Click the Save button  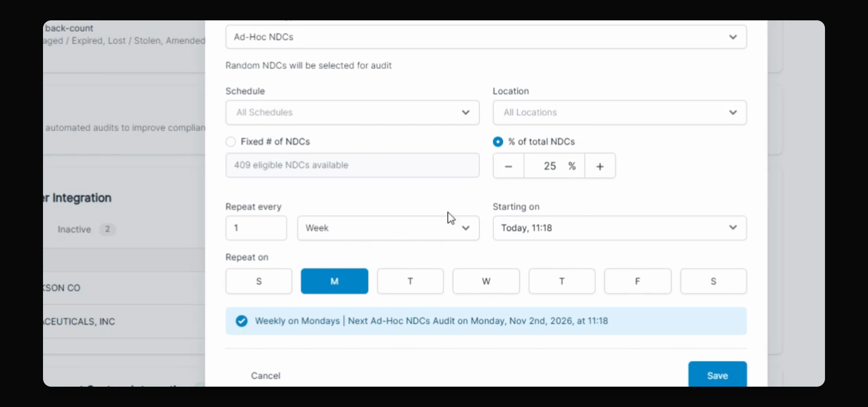click(x=717, y=374)
